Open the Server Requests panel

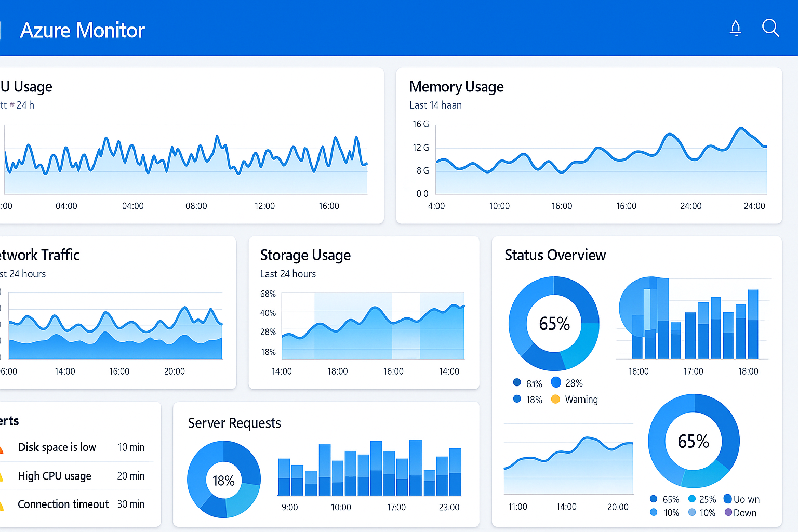(234, 423)
